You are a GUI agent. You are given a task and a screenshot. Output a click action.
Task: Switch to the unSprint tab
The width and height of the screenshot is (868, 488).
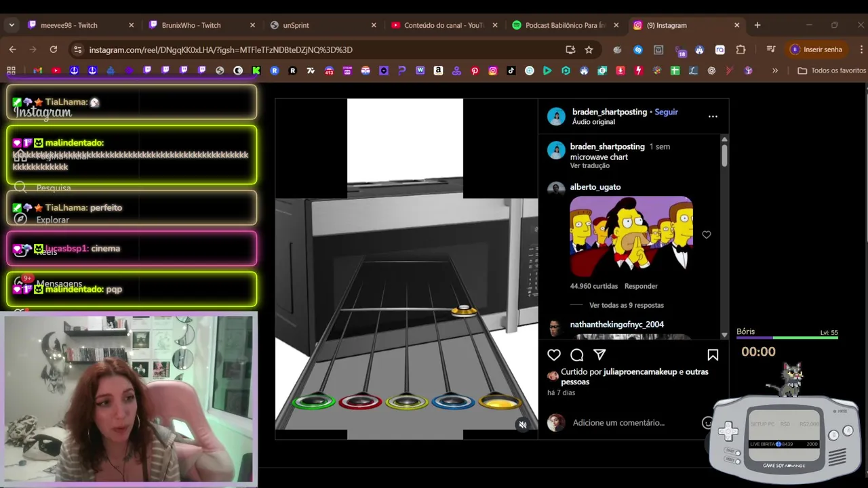[x=323, y=25]
